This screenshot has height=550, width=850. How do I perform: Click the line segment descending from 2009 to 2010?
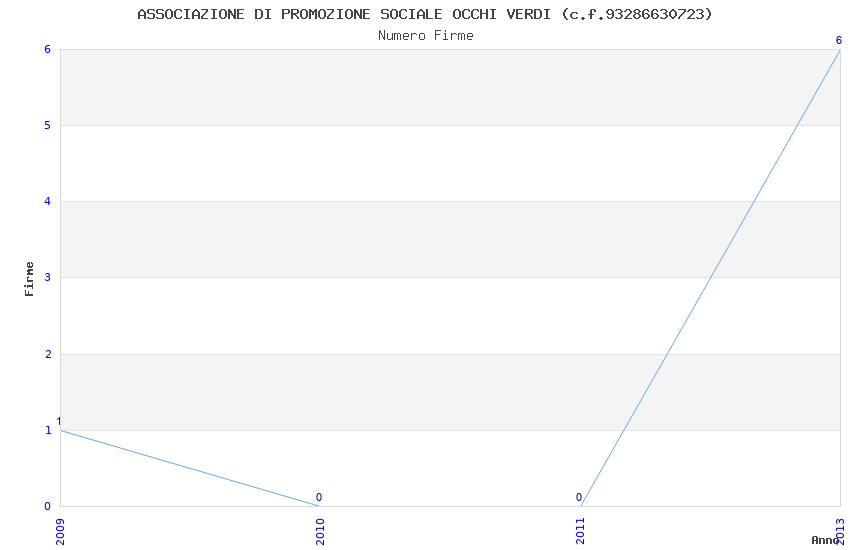point(190,468)
